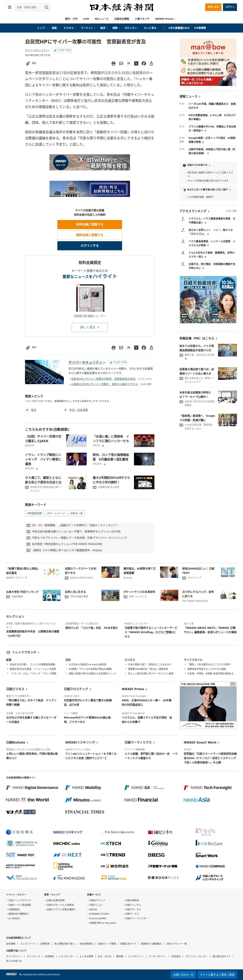Click the mail share icon under the headline
This screenshot has width=243, height=980.
coord(121,64)
